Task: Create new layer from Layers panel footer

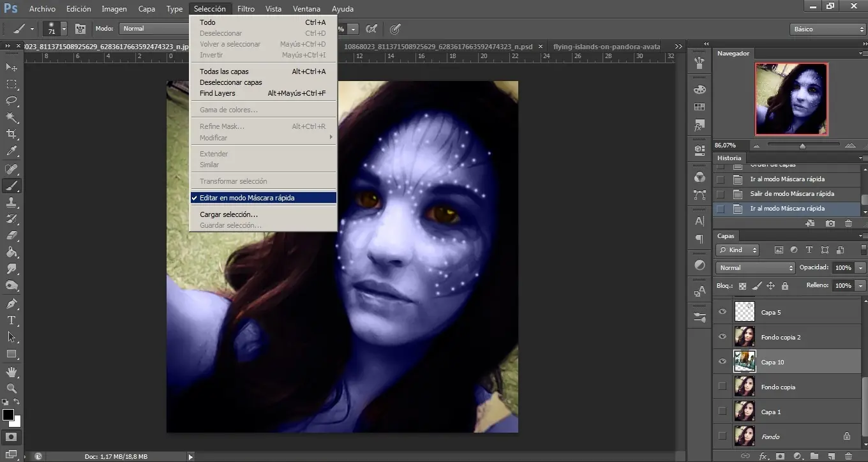Action: [x=832, y=456]
